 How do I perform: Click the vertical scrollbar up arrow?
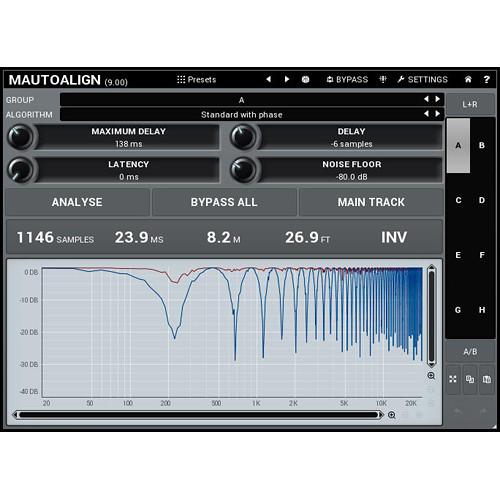point(431,267)
